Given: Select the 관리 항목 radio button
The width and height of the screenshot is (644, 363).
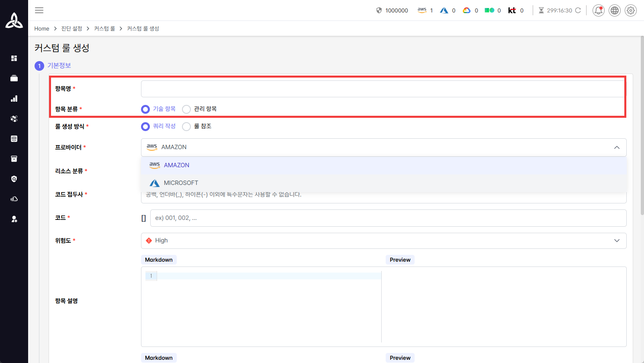Looking at the screenshot, I should coord(186,109).
